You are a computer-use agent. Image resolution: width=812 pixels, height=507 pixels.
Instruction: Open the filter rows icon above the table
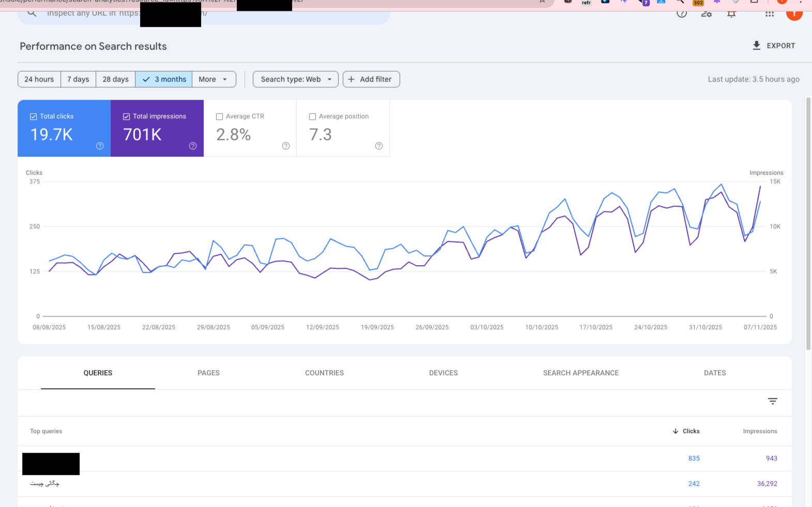[x=773, y=401]
